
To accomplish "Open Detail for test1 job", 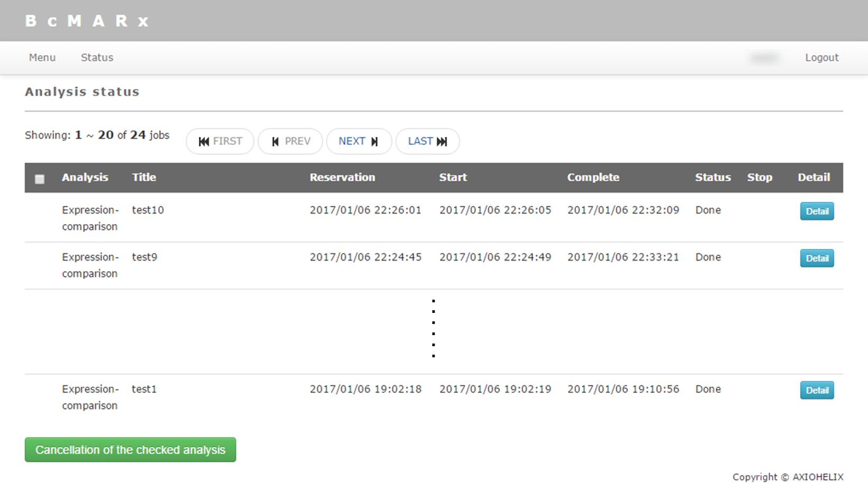I will click(817, 391).
